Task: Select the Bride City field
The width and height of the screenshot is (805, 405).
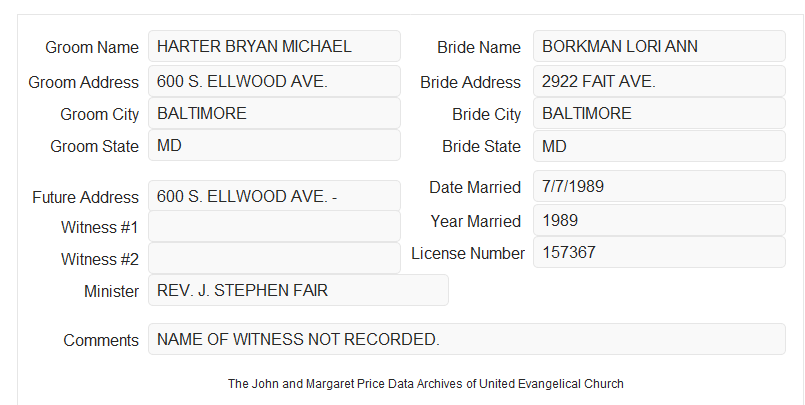Action: click(659, 113)
